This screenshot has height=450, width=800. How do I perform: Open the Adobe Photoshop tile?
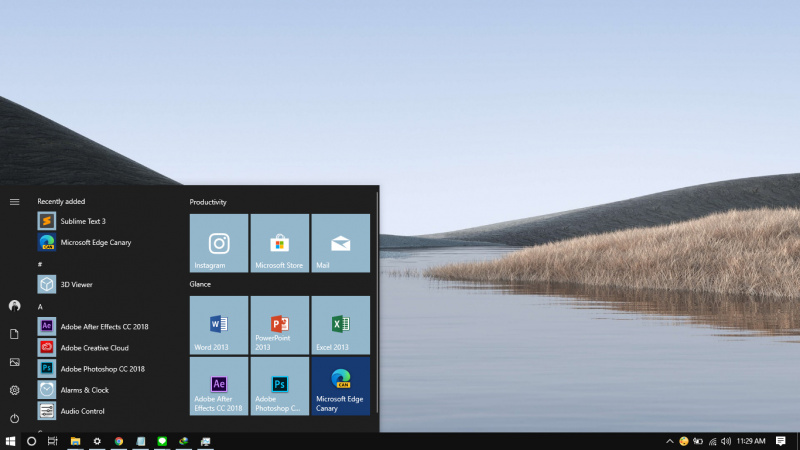coord(280,386)
